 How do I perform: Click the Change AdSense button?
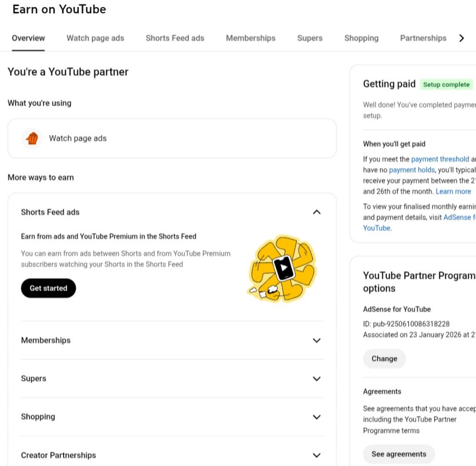click(x=384, y=359)
